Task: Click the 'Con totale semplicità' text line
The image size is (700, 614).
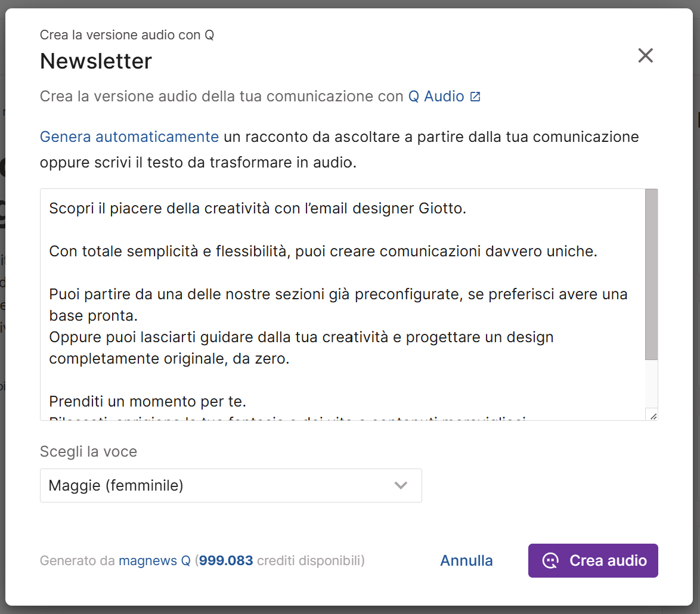Action: pos(323,252)
